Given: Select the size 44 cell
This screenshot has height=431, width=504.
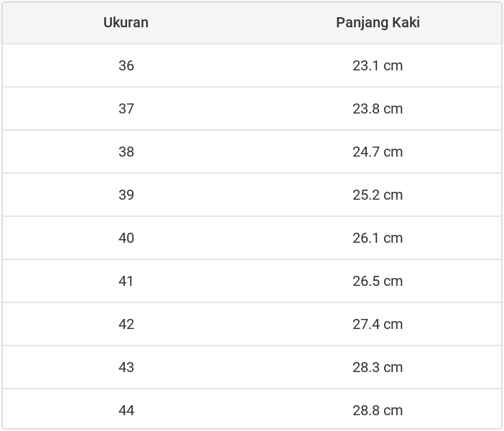Looking at the screenshot, I should tap(126, 410).
